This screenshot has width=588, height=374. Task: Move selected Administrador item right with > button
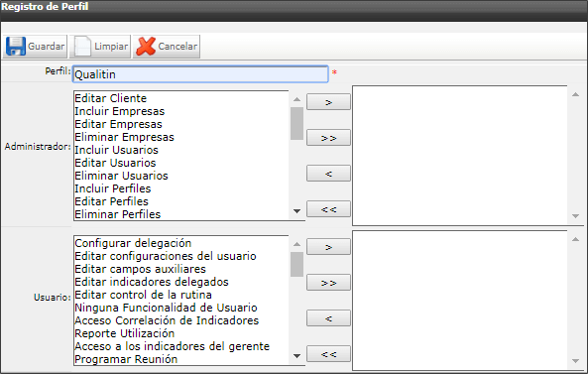click(x=328, y=102)
